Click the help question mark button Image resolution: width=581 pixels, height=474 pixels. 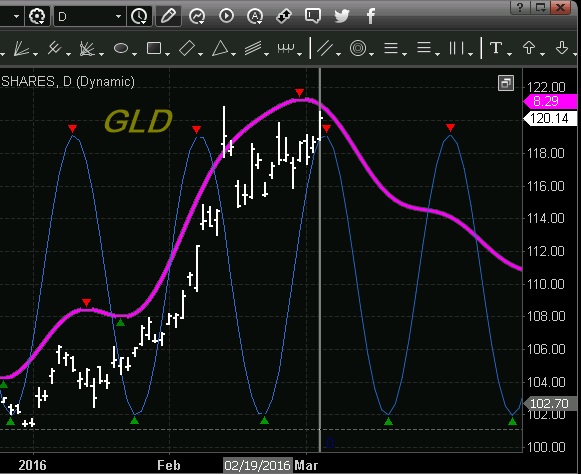coord(520,7)
